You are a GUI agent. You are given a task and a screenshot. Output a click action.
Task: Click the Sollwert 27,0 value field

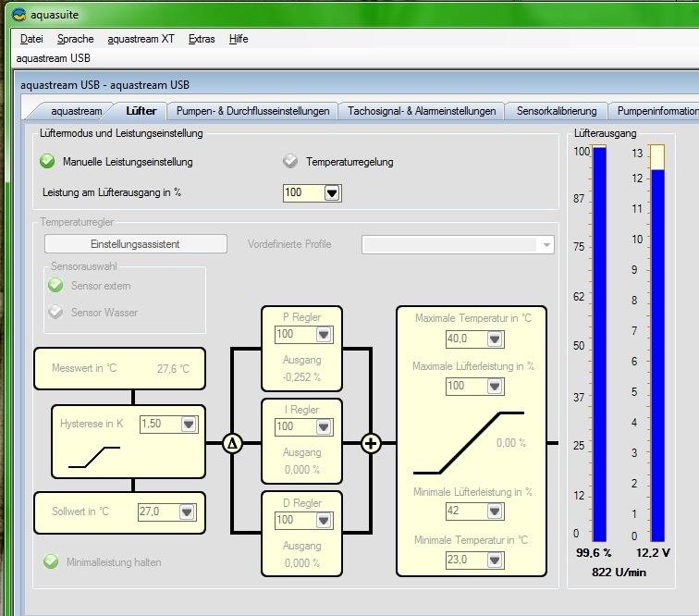pyautogui.click(x=158, y=511)
